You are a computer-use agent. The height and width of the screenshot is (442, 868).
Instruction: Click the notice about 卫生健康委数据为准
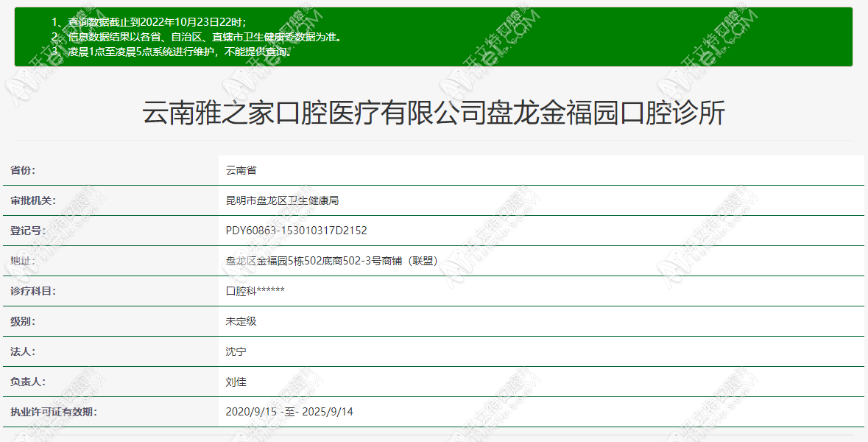point(197,37)
